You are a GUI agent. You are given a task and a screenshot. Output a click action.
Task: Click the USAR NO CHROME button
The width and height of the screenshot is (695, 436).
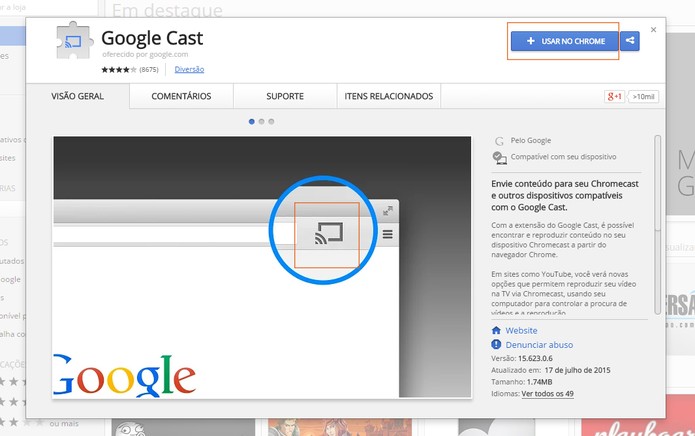[x=565, y=41]
